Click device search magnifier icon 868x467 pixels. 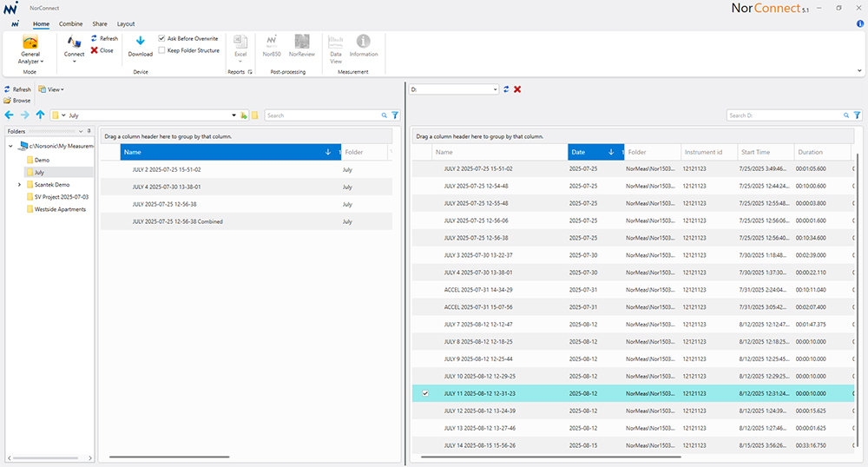point(846,115)
